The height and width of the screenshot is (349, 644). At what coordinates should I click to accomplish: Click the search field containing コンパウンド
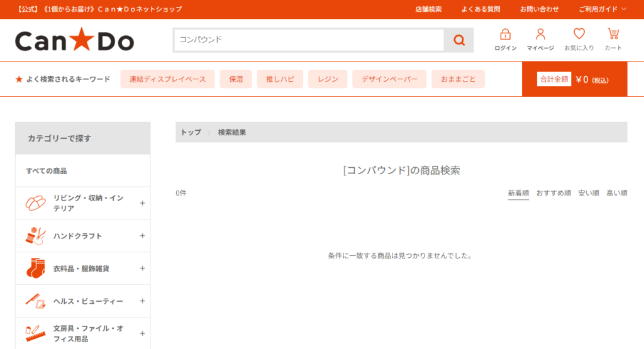pos(308,40)
